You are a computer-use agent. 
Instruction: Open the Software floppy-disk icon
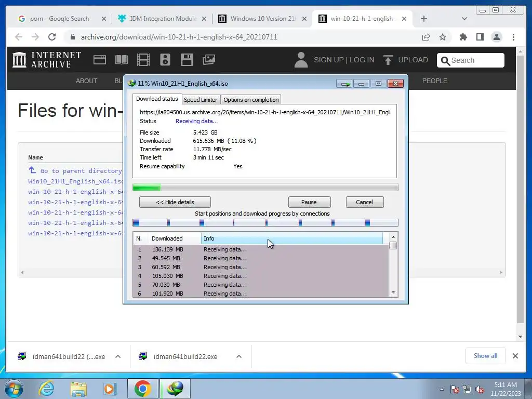(187, 60)
